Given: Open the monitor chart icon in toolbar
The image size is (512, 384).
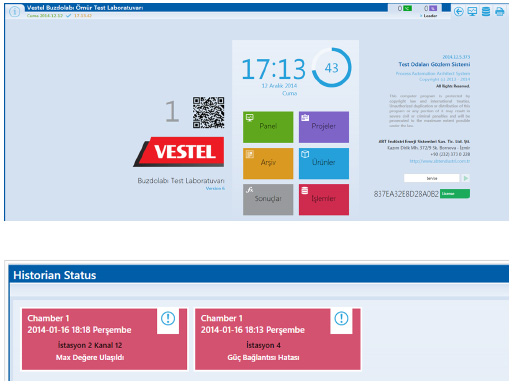Looking at the screenshot, I should click(472, 12).
